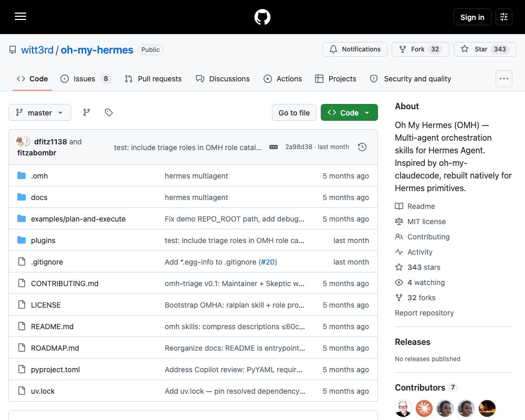View branches using the branch icon
The height and width of the screenshot is (420, 525).
tap(87, 112)
